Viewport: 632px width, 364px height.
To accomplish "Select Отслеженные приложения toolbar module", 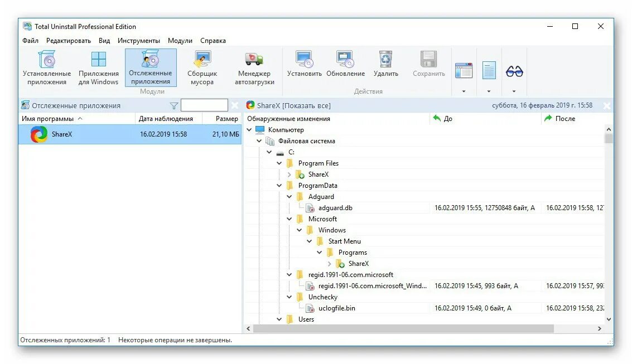I will (151, 67).
